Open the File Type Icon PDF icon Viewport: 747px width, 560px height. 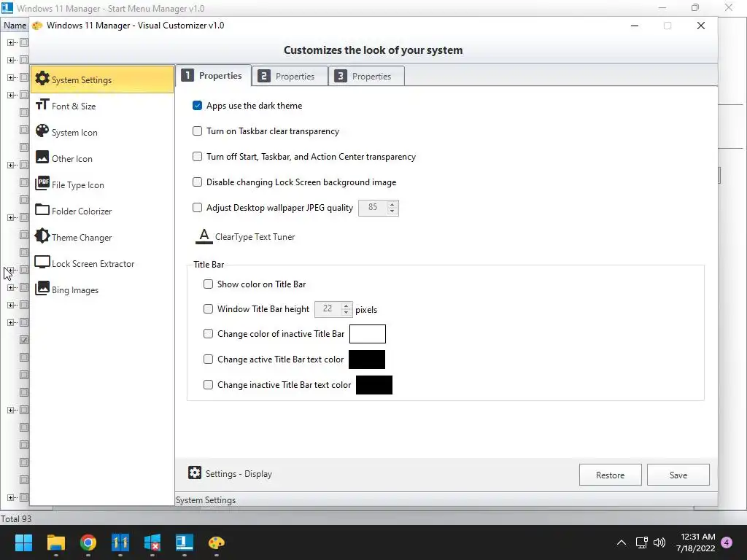[x=42, y=183]
